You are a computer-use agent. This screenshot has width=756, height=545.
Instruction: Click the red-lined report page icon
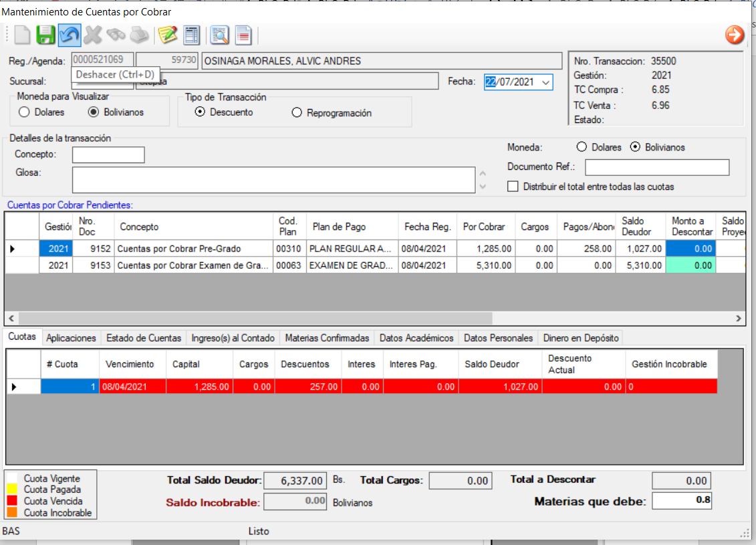click(x=243, y=35)
